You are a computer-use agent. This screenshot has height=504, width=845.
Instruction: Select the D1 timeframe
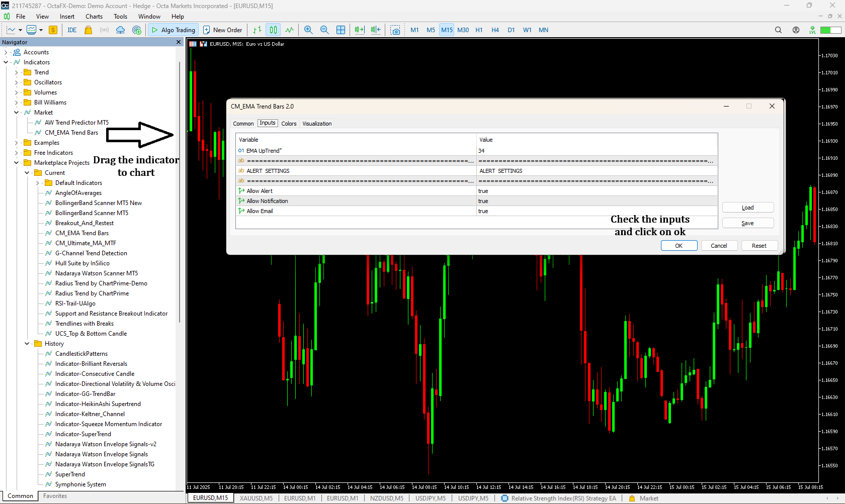[511, 30]
